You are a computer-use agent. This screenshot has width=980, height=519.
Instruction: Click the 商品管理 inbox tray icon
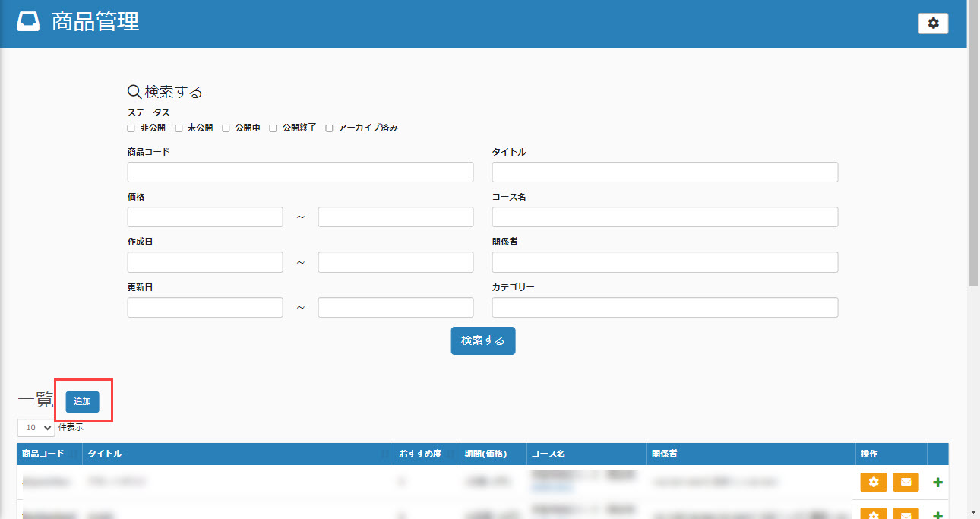(28, 23)
